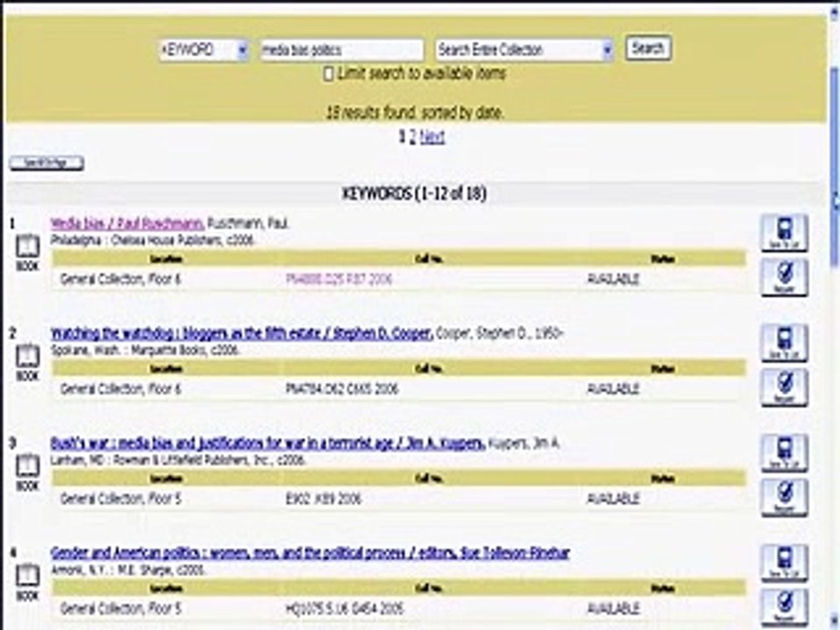
Task: Request Watching the watchdog book icon
Action: [x=784, y=387]
